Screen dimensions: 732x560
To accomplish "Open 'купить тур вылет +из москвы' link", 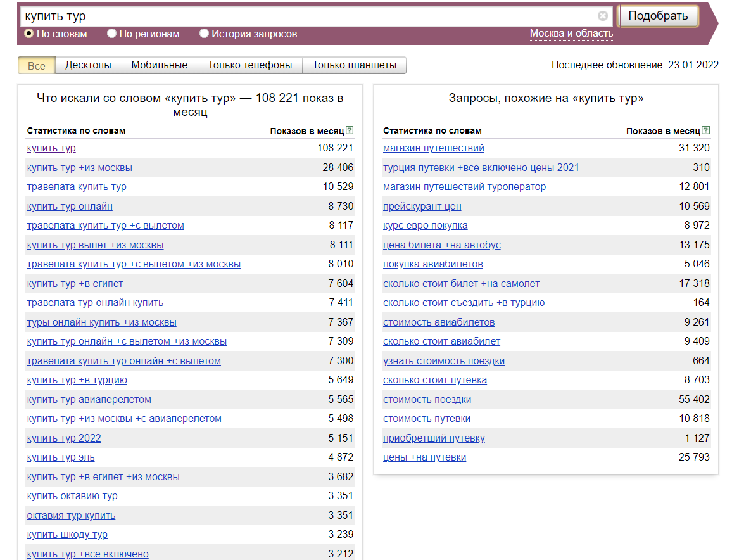I will pos(95,245).
